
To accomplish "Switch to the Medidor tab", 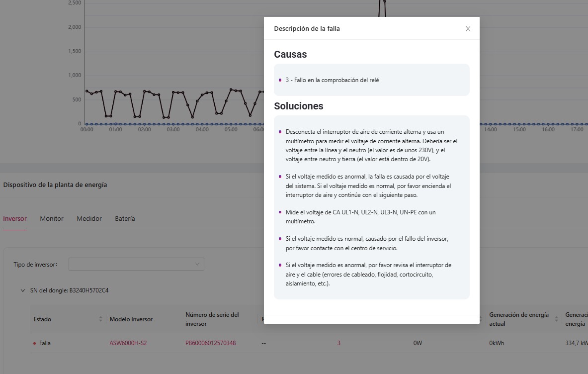I will [x=89, y=218].
